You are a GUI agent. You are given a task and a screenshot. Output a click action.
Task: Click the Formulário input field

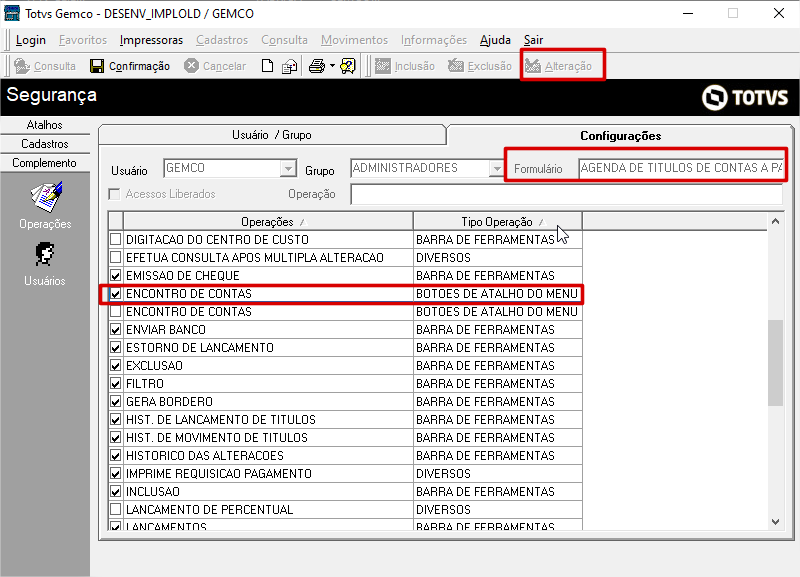[x=681, y=168]
